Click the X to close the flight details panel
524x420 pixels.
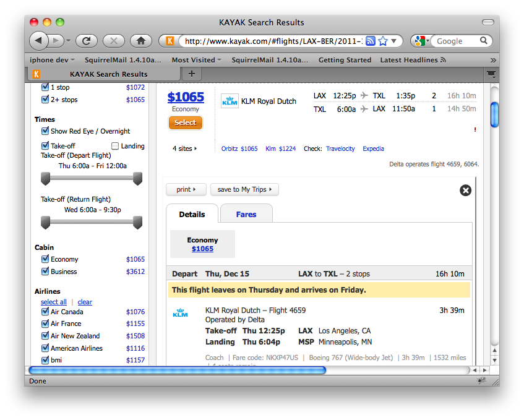pyautogui.click(x=466, y=191)
